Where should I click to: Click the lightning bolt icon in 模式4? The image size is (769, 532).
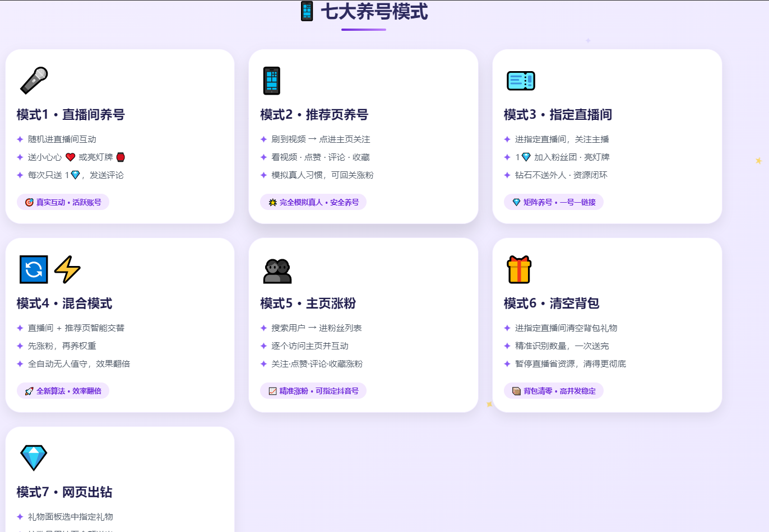(x=67, y=269)
